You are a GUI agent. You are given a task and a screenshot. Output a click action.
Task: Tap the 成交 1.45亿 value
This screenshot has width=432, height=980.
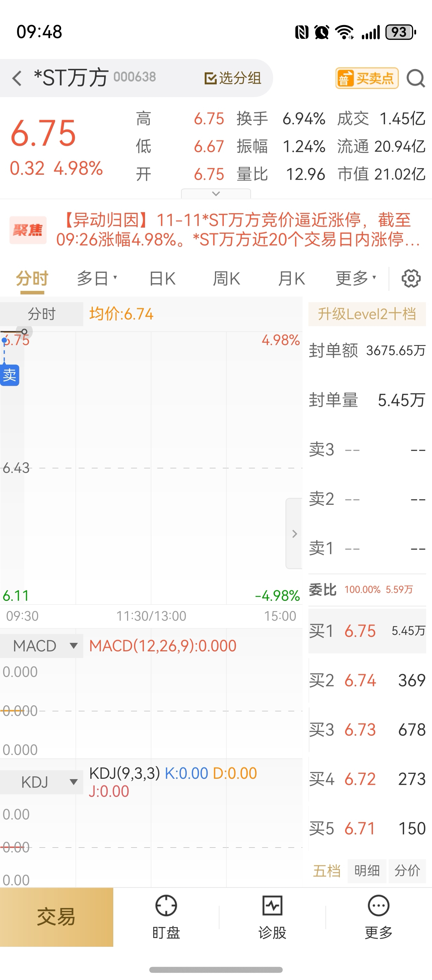pos(402,119)
